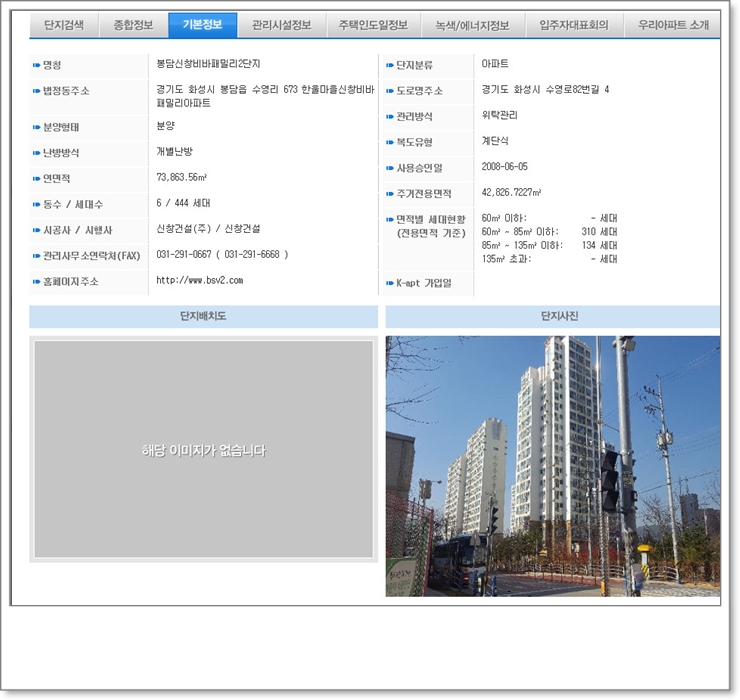Click the 홈페이지주소 field label

click(71, 282)
